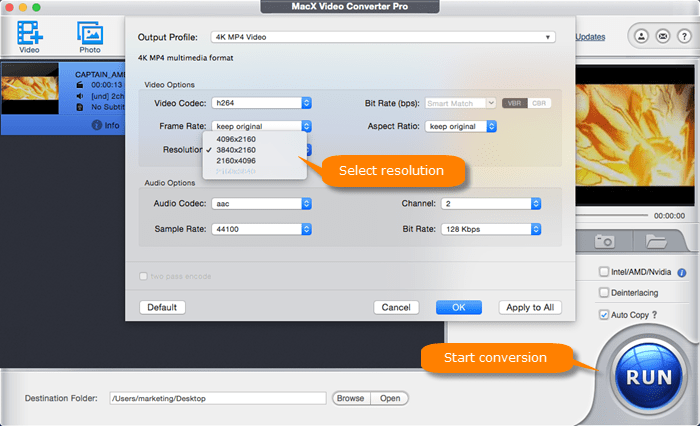Click the email envelope icon
This screenshot has width=700, height=426.
point(663,36)
